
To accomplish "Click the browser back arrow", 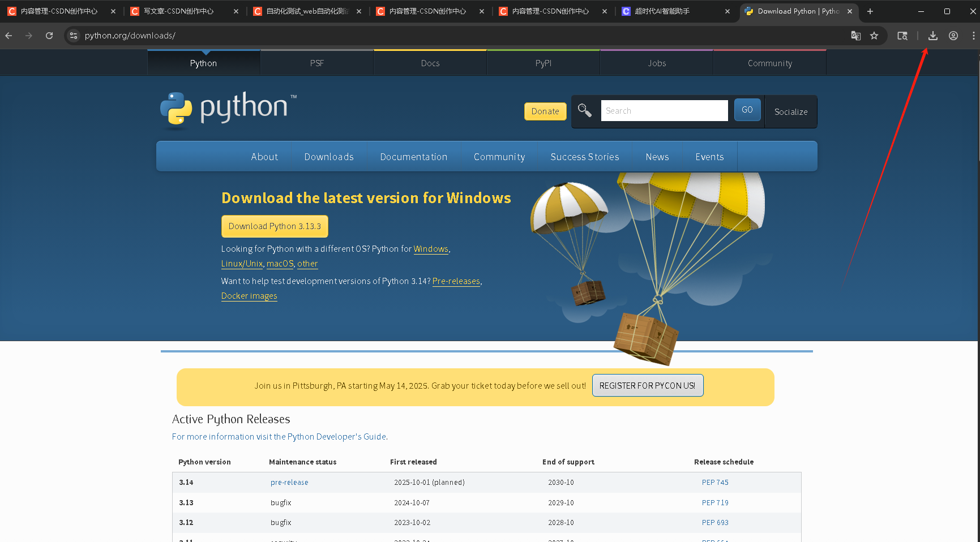I will [x=8, y=36].
